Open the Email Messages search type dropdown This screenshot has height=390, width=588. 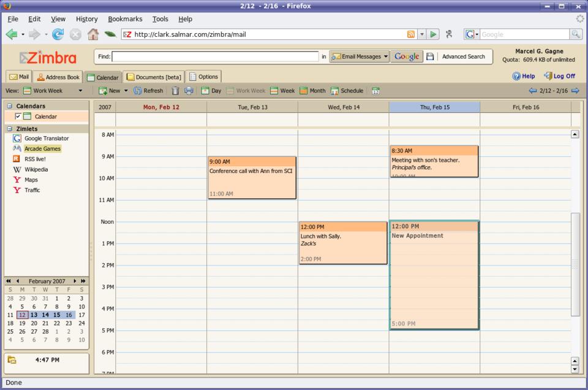360,56
